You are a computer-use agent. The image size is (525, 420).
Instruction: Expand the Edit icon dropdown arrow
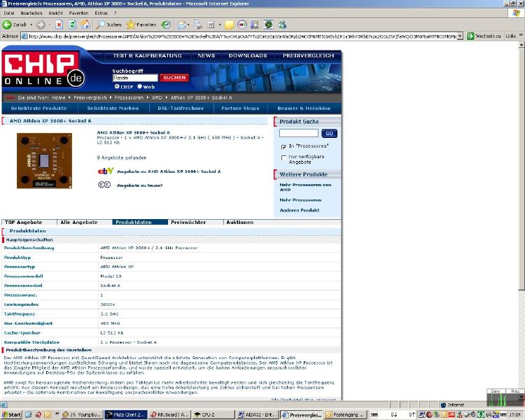220,24
